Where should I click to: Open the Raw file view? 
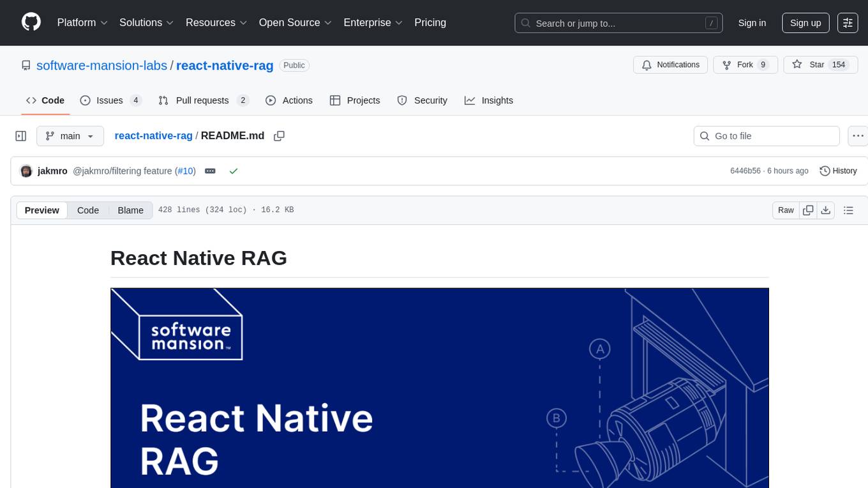786,210
